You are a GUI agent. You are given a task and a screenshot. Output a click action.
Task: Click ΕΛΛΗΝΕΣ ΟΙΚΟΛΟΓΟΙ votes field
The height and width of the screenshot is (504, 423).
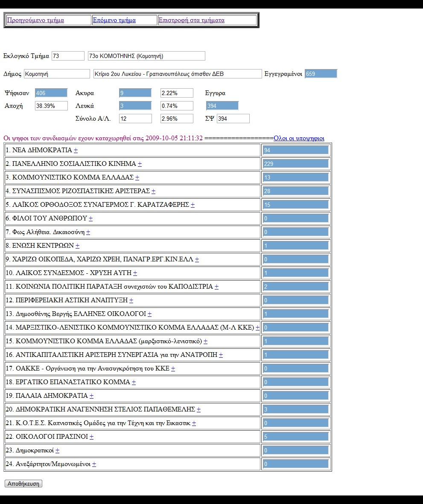(x=296, y=314)
